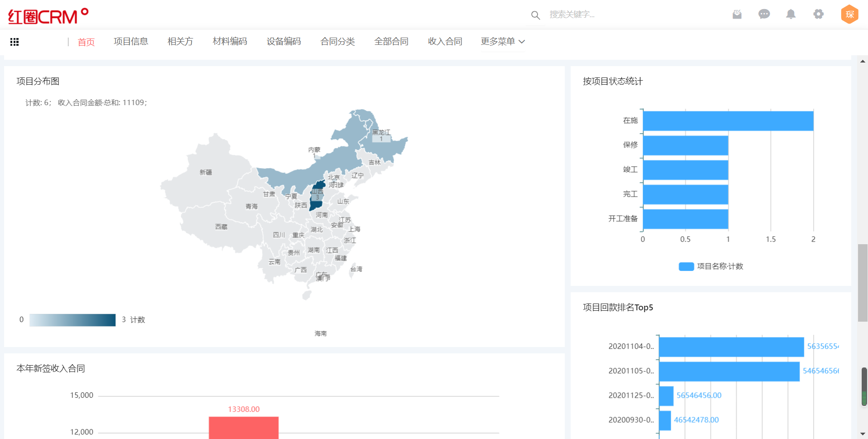The width and height of the screenshot is (868, 439).
Task: Expand the 更多菜单 dropdown
Action: click(x=503, y=42)
